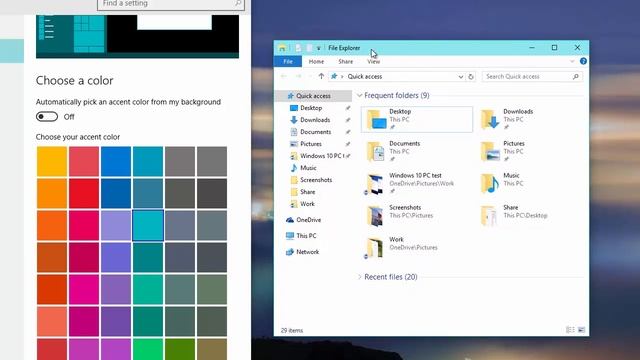Open the File tab
The height and width of the screenshot is (360, 640).
[x=288, y=61]
